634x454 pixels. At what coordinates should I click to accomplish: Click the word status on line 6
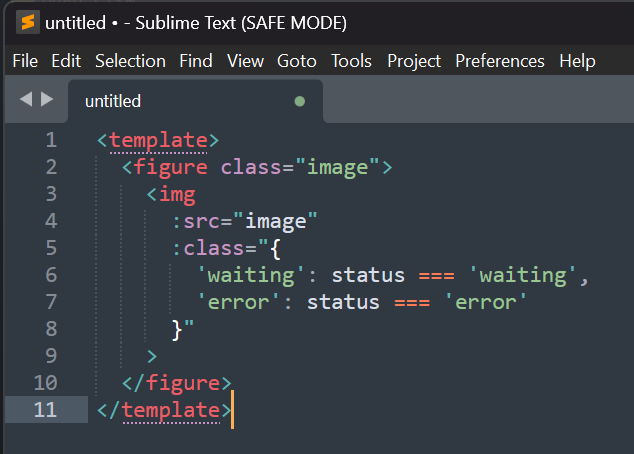pos(368,276)
